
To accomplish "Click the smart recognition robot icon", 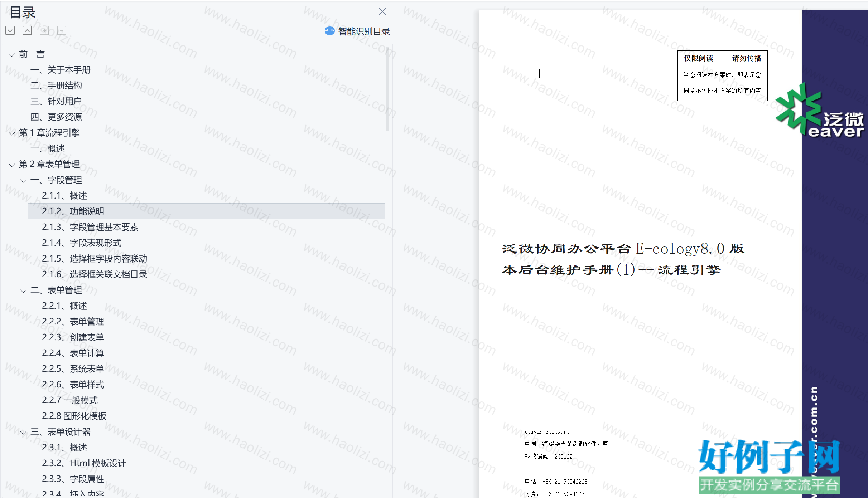I will click(x=329, y=31).
